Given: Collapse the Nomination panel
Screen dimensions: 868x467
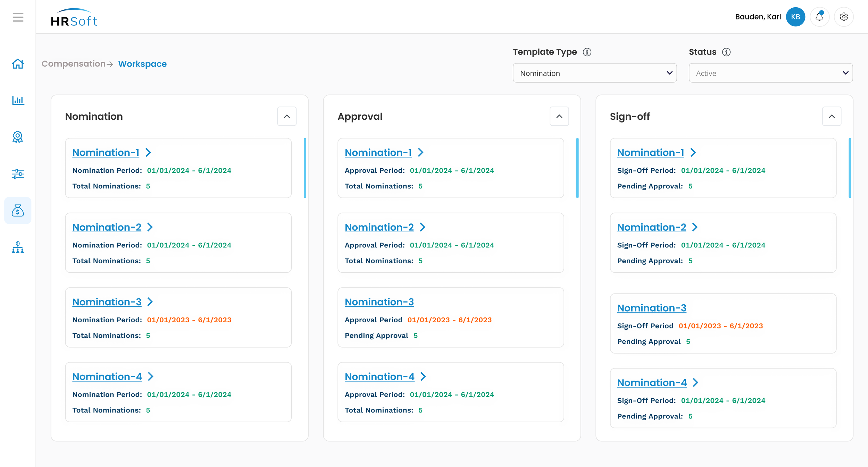Looking at the screenshot, I should (x=287, y=116).
